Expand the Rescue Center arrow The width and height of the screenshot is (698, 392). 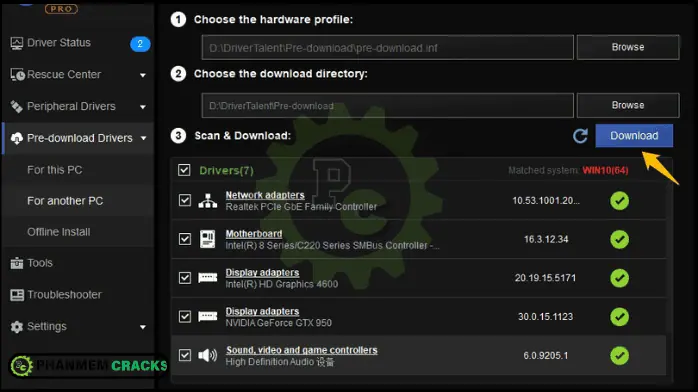[x=142, y=75]
